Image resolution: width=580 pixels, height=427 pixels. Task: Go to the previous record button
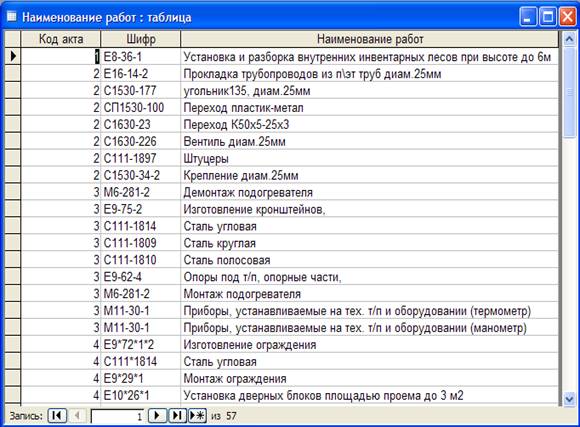tap(78, 416)
